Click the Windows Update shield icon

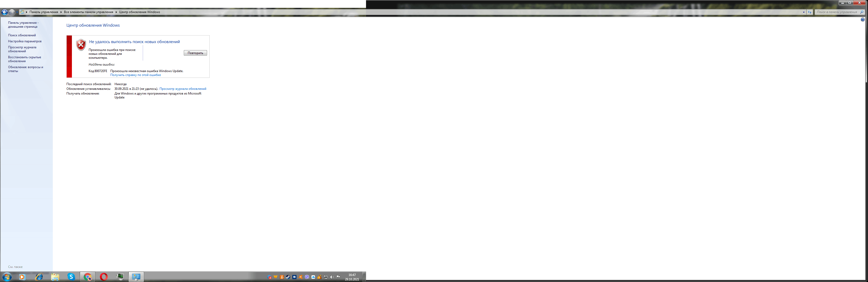pos(80,44)
